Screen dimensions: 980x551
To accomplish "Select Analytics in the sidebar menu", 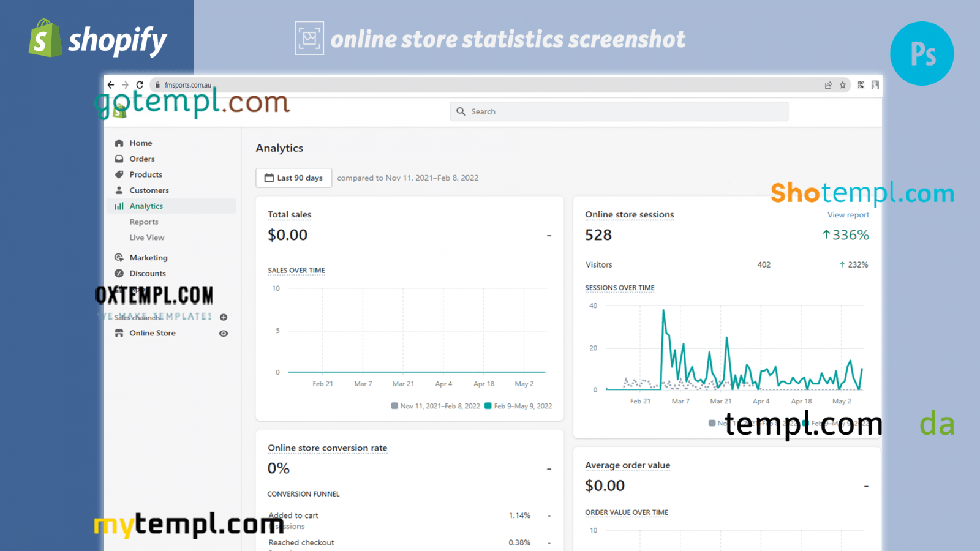I will (x=146, y=206).
